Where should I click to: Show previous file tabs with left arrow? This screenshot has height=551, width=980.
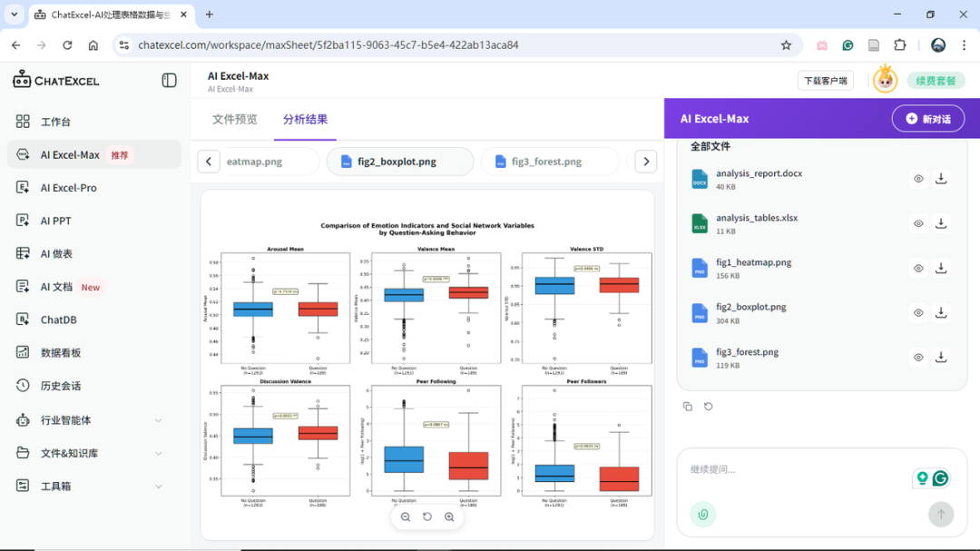coord(209,162)
